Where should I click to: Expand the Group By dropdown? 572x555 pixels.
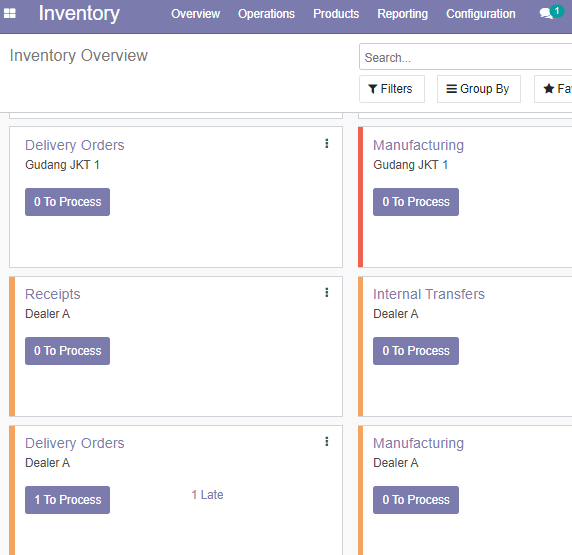pos(478,89)
